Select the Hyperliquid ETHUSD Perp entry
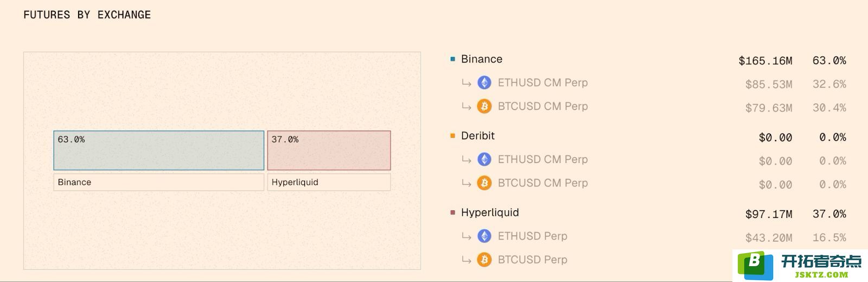The width and height of the screenshot is (868, 282). pyautogui.click(x=654, y=236)
